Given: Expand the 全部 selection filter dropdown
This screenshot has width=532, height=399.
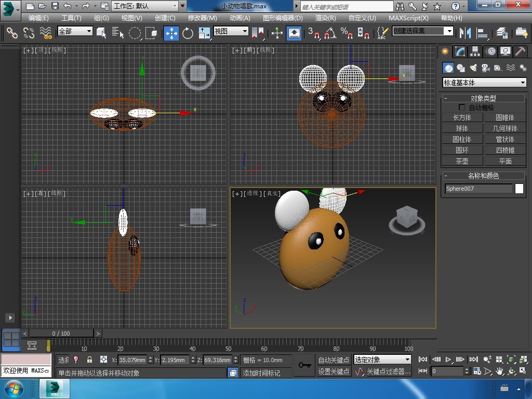Looking at the screenshot, I should (75, 31).
